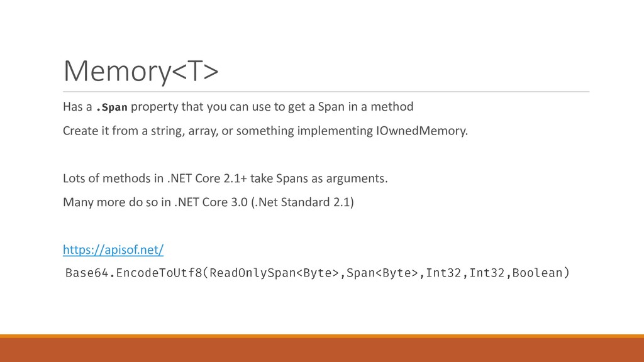Click the bold .Span text
The image size is (644, 362).
(x=111, y=107)
